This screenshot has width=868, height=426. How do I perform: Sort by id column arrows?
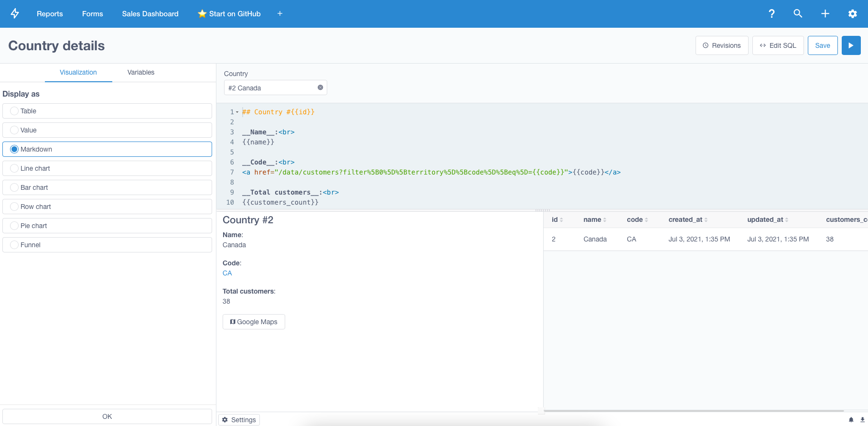point(561,220)
